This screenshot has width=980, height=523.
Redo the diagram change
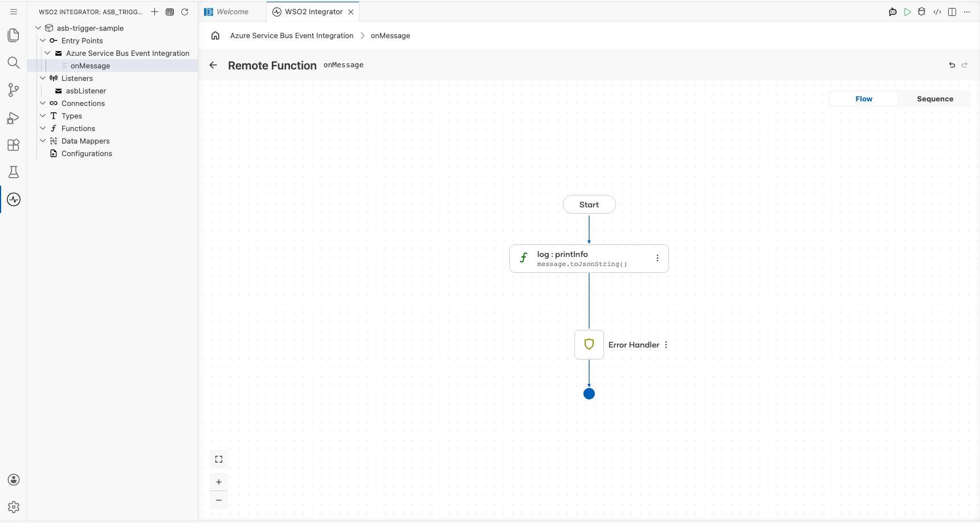pyautogui.click(x=965, y=65)
